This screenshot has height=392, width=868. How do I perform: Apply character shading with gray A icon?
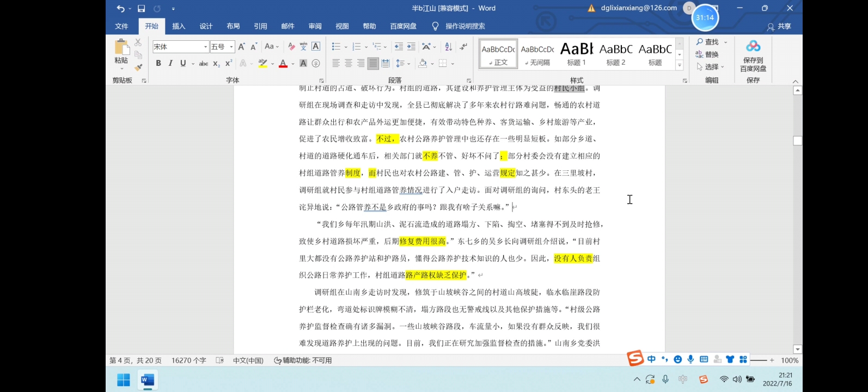[303, 64]
